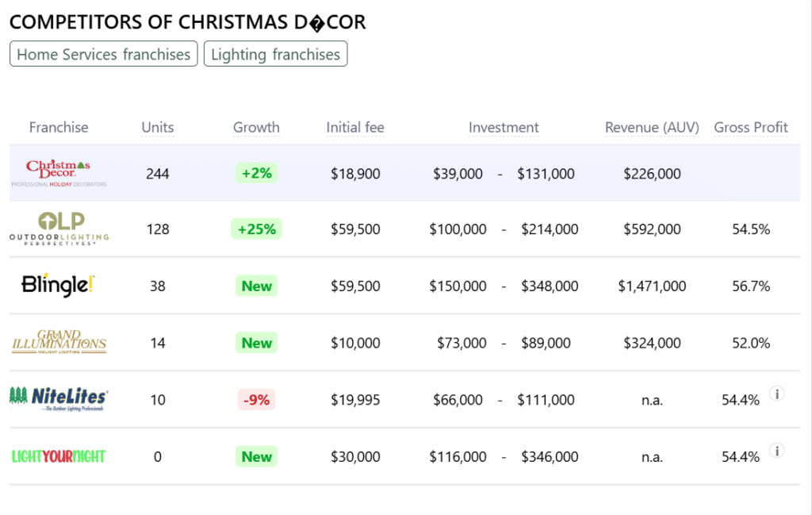The image size is (812, 515).
Task: Click info icon in Light Your Night row
Action: point(777,451)
